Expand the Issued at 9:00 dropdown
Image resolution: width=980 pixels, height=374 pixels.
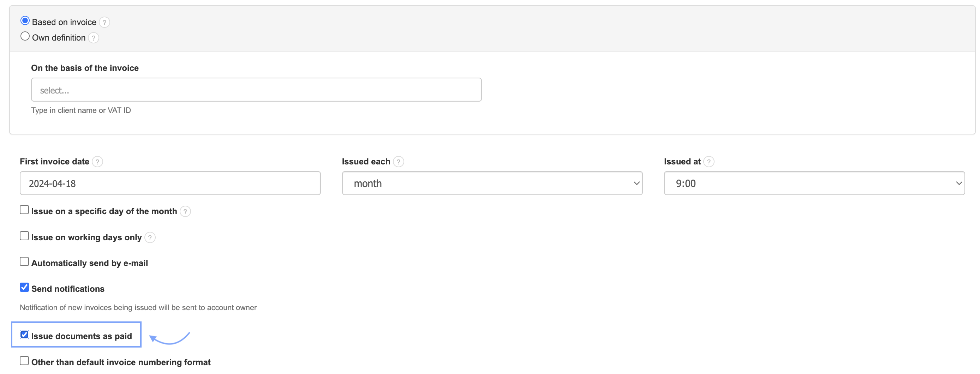coord(814,183)
